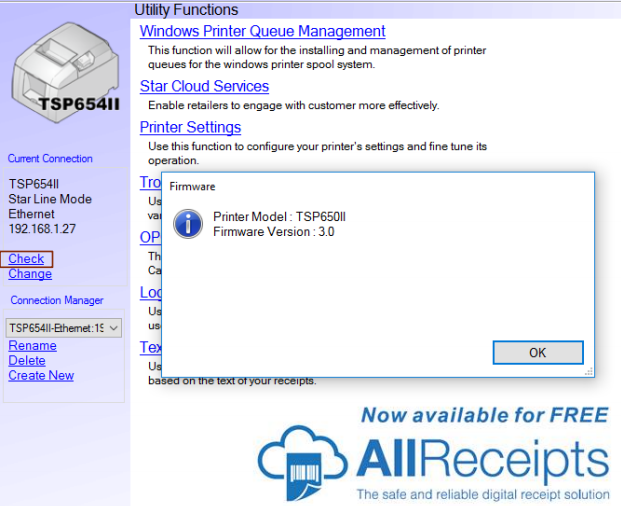Click the partially hidden Log... link

(x=150, y=292)
